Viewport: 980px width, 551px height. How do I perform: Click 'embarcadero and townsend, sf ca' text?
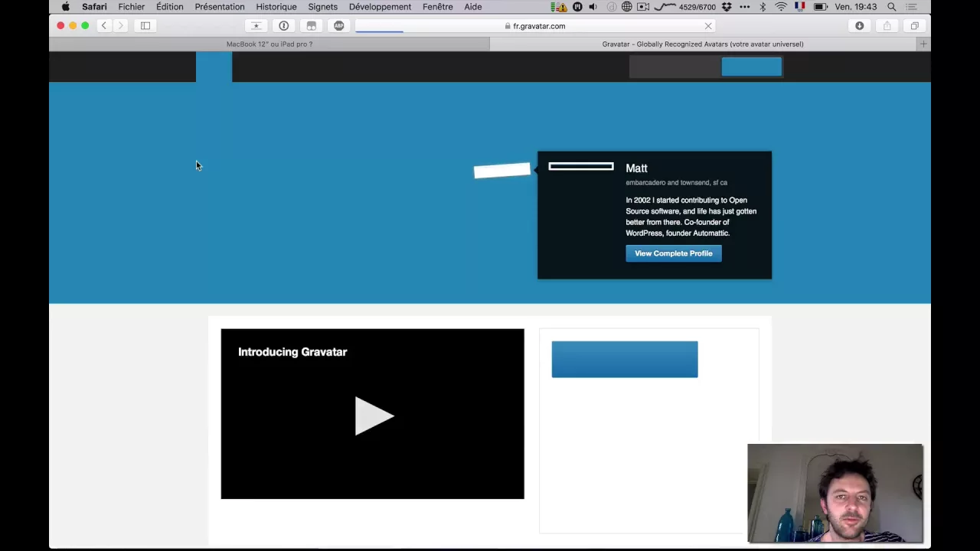676,183
